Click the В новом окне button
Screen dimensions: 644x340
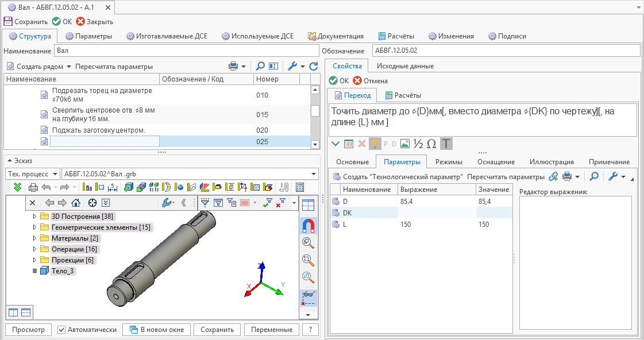[x=156, y=329]
